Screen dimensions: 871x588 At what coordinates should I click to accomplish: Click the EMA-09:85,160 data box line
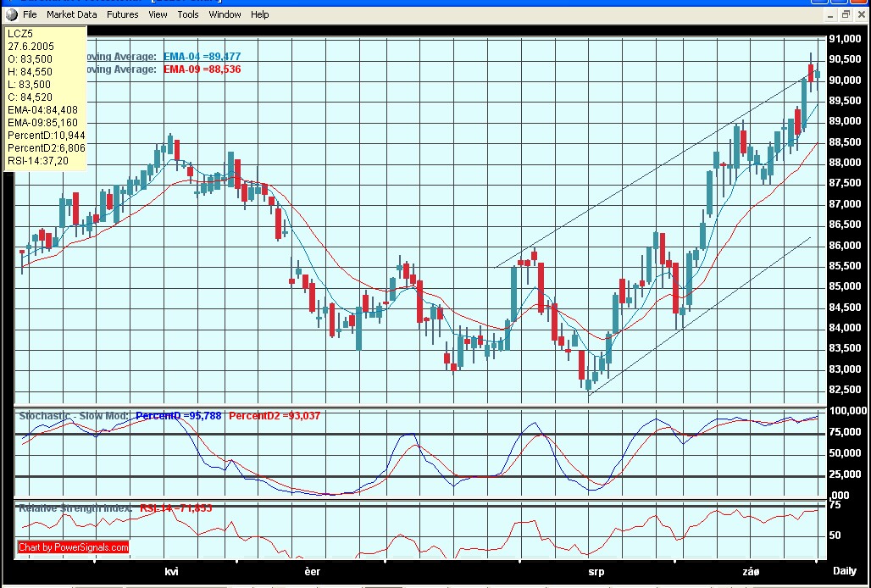[x=42, y=123]
